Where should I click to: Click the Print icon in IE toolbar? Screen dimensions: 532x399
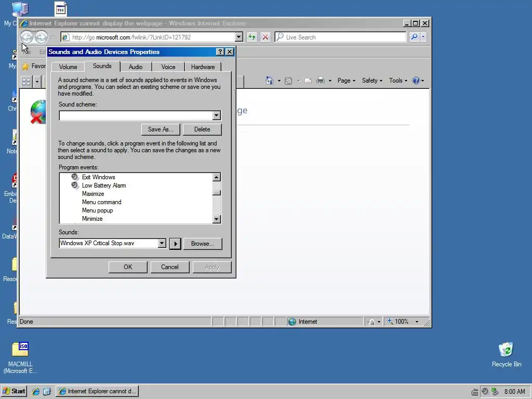(320, 81)
